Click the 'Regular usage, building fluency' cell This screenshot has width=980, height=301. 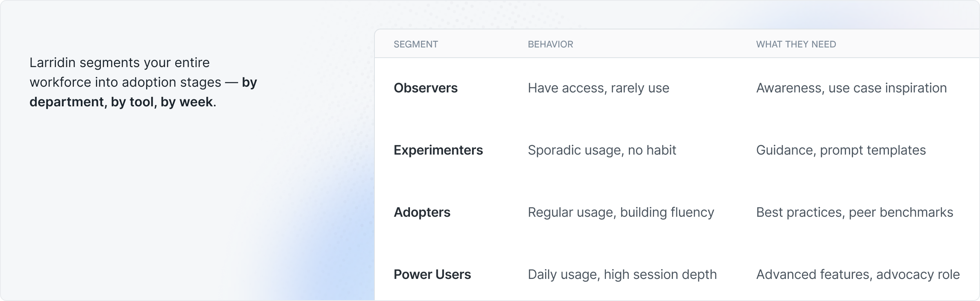pos(621,212)
